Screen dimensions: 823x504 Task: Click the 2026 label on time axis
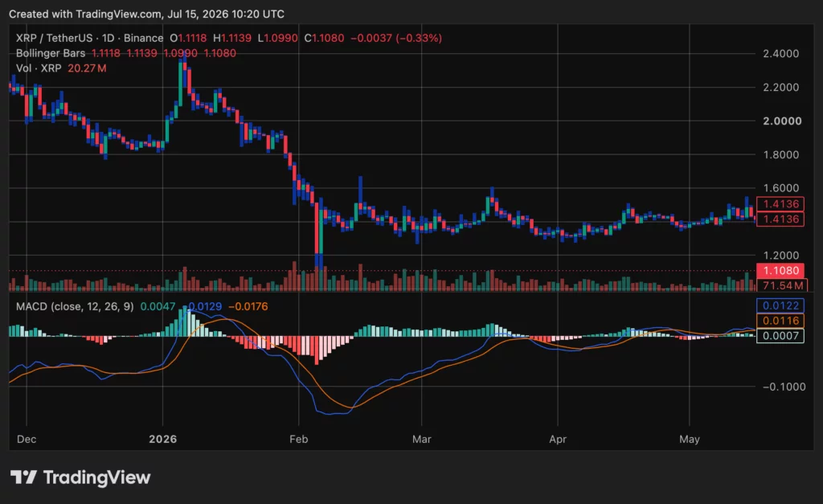click(x=162, y=439)
